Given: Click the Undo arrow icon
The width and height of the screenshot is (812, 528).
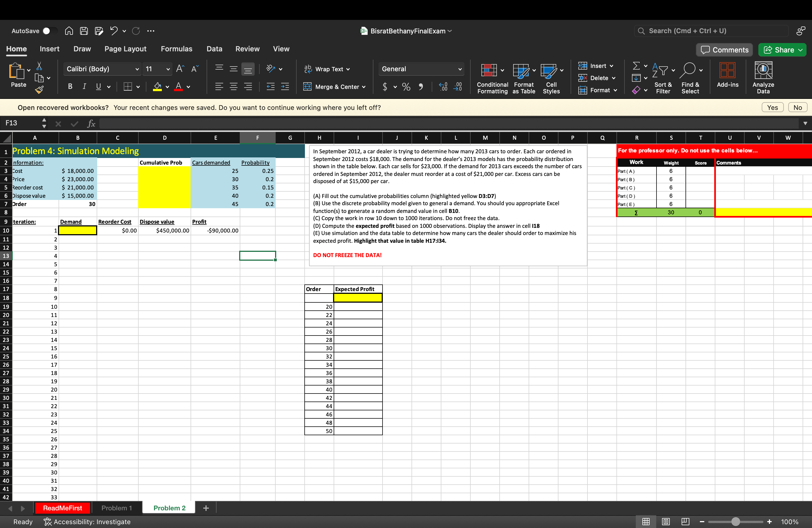Looking at the screenshot, I should click(x=114, y=31).
